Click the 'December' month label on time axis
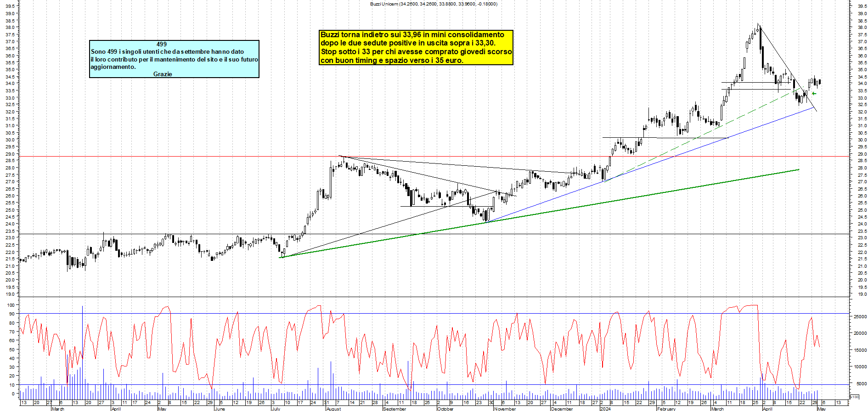The height and width of the screenshot is (411, 868). coord(562,409)
